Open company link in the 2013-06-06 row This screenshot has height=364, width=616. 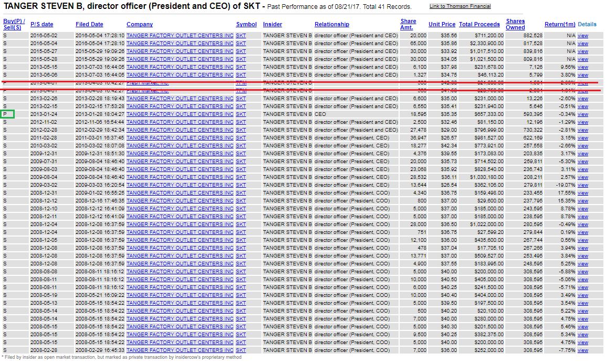(180, 75)
